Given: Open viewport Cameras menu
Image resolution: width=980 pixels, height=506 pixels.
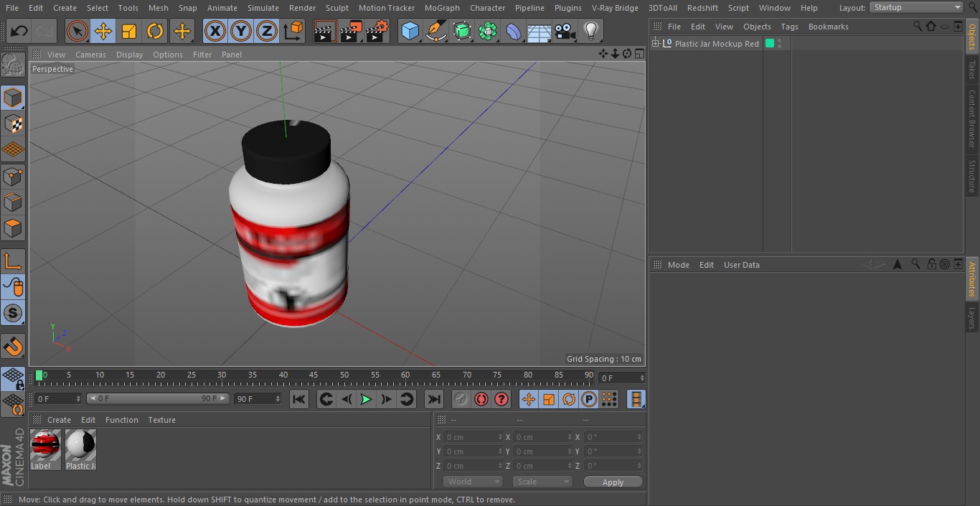Looking at the screenshot, I should point(90,55).
